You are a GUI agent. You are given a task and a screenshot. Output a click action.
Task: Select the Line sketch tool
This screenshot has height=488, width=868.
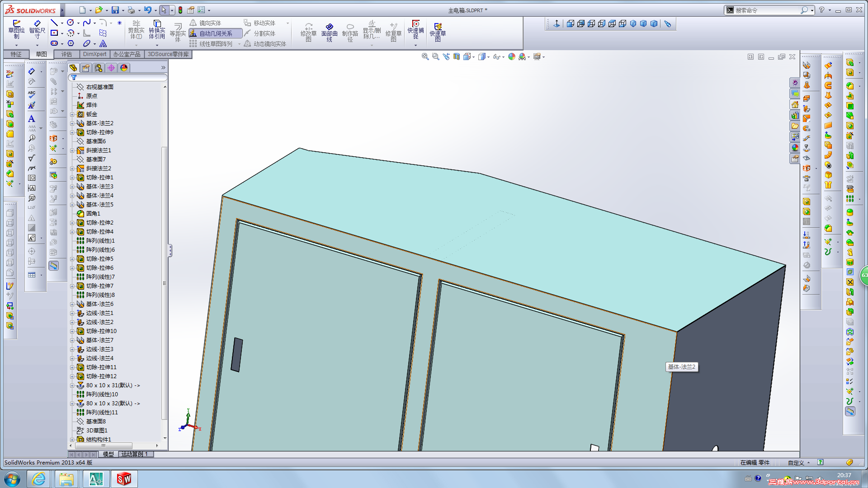[54, 23]
